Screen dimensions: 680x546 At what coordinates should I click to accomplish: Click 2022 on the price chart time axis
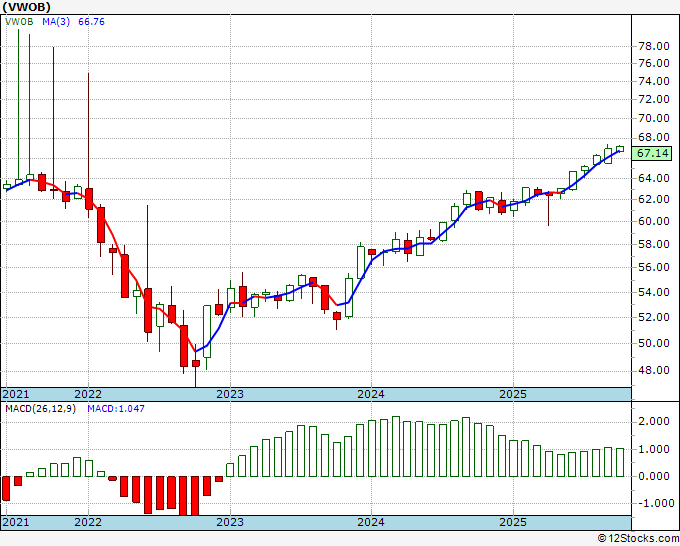pos(88,394)
